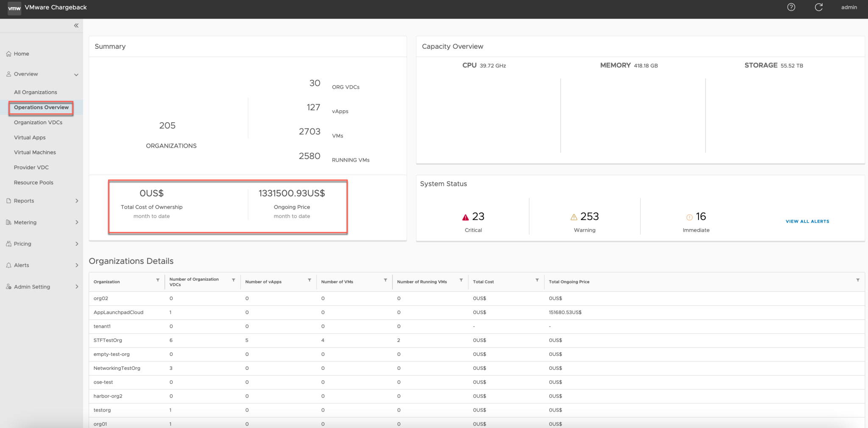Click the red Critical alert icon
This screenshot has width=868, height=428.
[x=465, y=217]
